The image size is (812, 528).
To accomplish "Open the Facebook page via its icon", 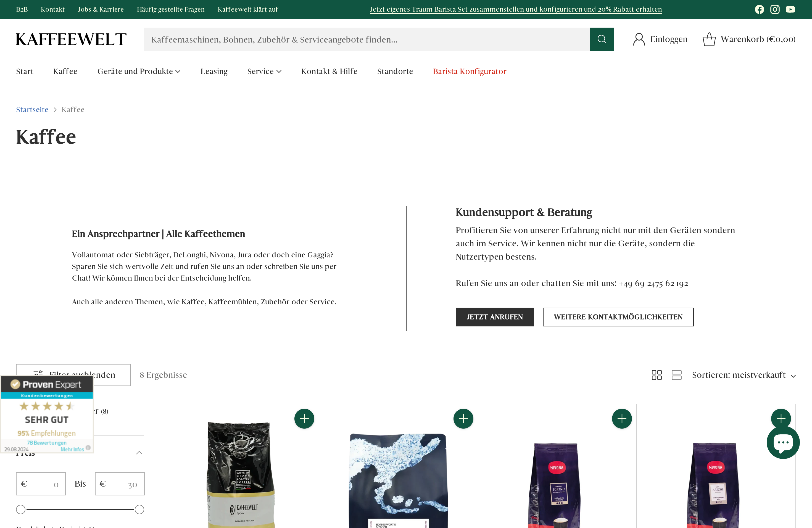I will pyautogui.click(x=760, y=9).
